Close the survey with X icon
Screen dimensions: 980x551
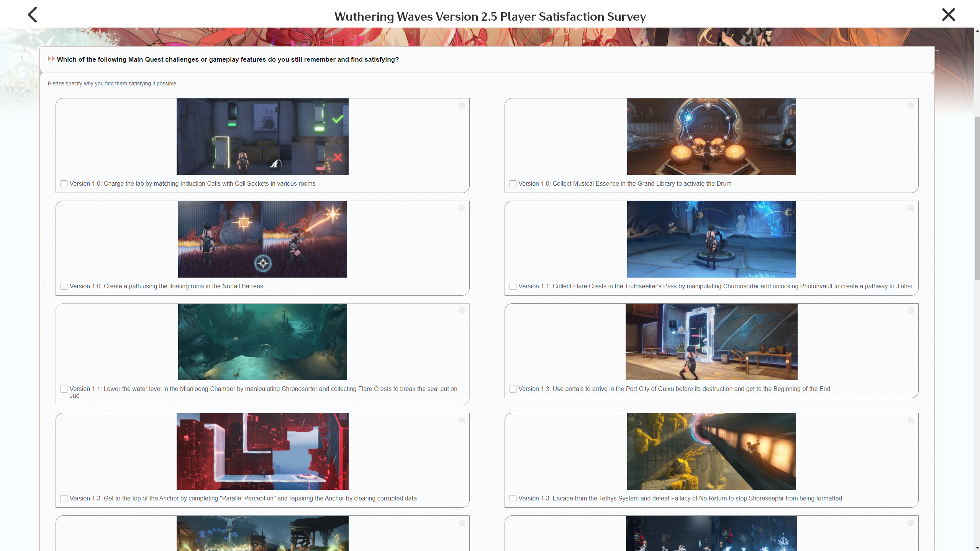(948, 15)
